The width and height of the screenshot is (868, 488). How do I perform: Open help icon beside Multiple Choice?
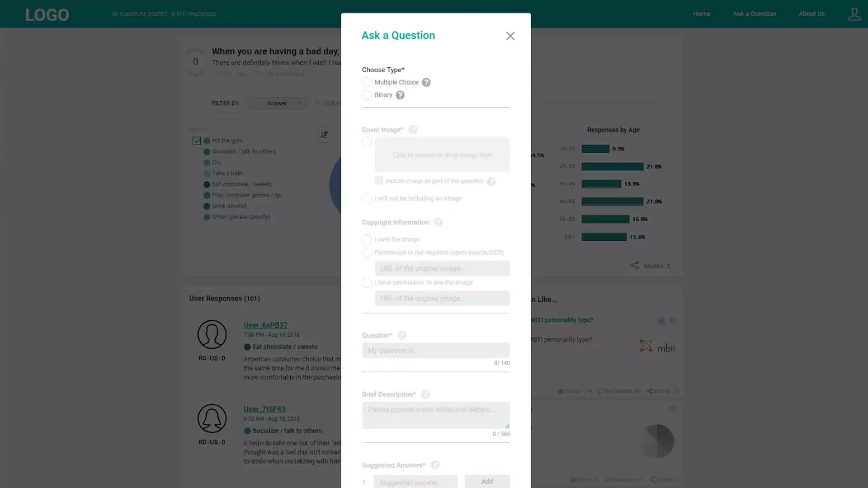[x=426, y=82]
